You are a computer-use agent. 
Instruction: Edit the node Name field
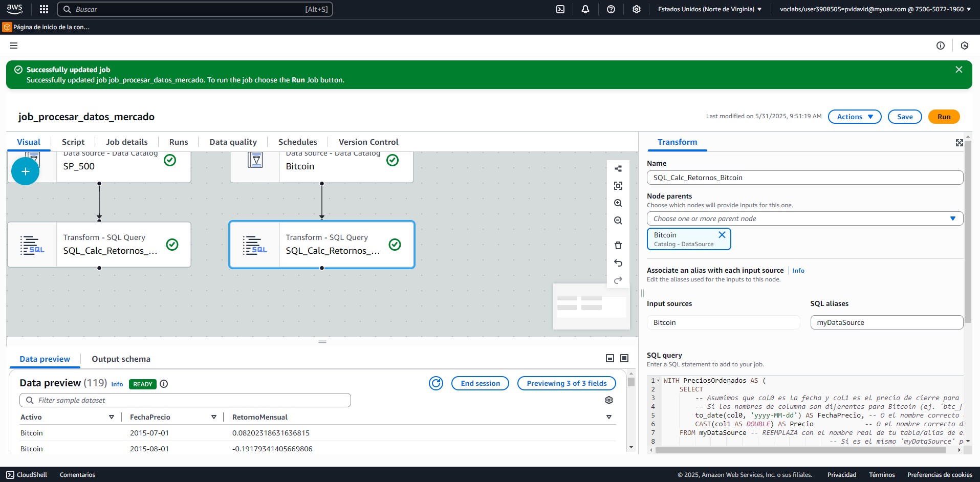pos(805,178)
